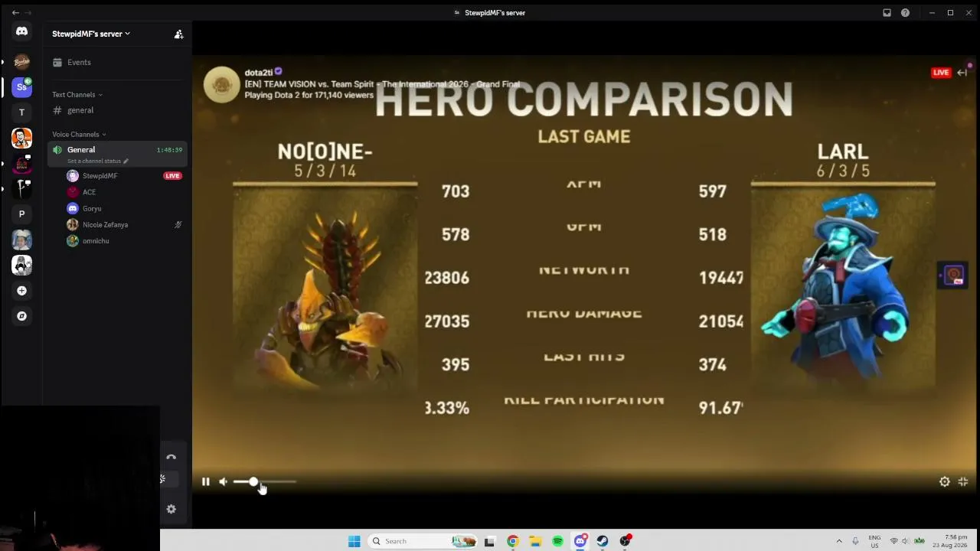The image size is (980, 551).
Task: Click the dota2ti channel avatar
Action: pyautogui.click(x=222, y=84)
